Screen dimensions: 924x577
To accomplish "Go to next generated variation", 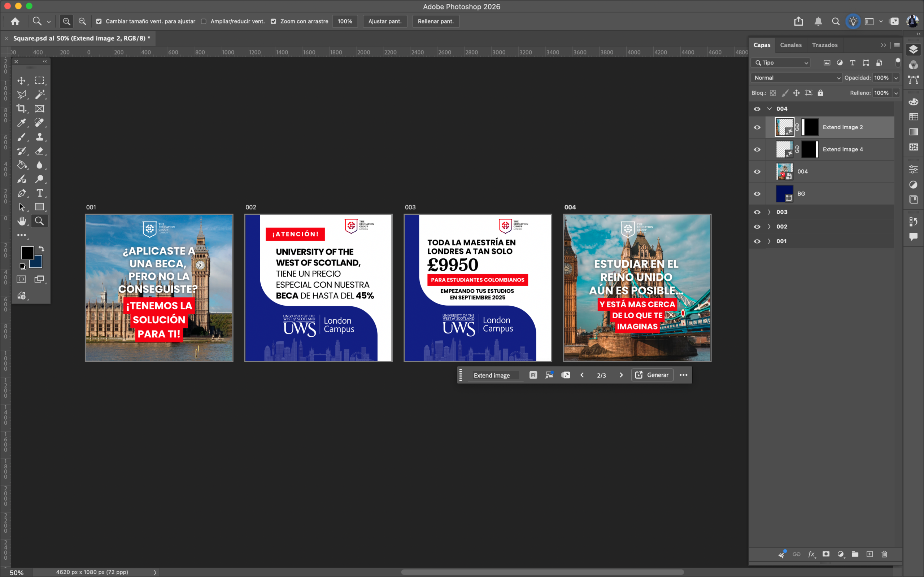I will click(621, 375).
